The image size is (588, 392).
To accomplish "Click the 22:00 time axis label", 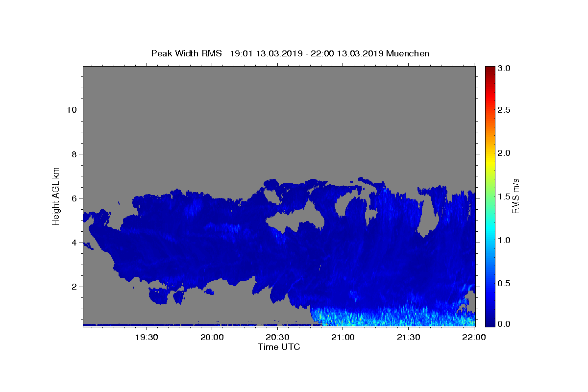I will tap(474, 337).
